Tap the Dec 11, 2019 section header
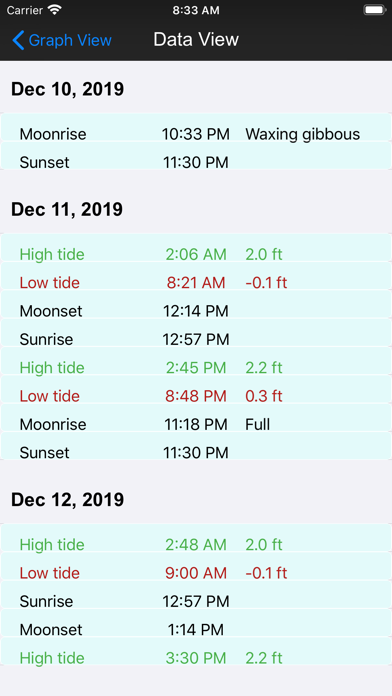 point(67,209)
